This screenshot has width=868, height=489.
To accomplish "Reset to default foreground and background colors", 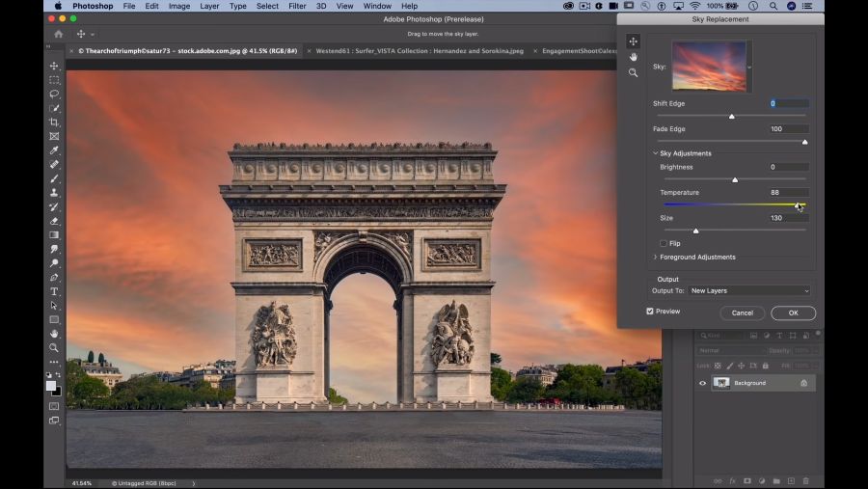I will coord(49,375).
